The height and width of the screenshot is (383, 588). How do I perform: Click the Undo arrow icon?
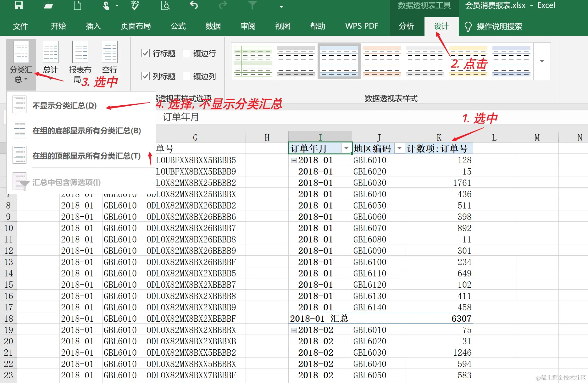[x=194, y=5]
